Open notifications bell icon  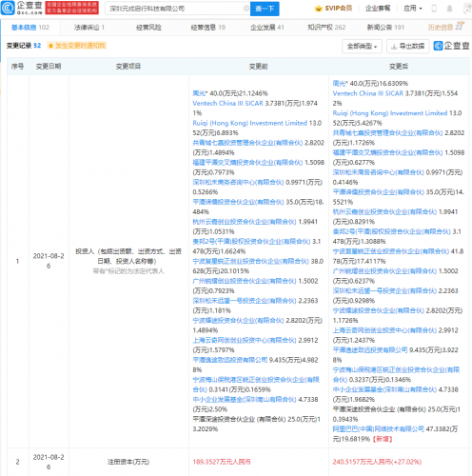pyautogui.click(x=449, y=9)
